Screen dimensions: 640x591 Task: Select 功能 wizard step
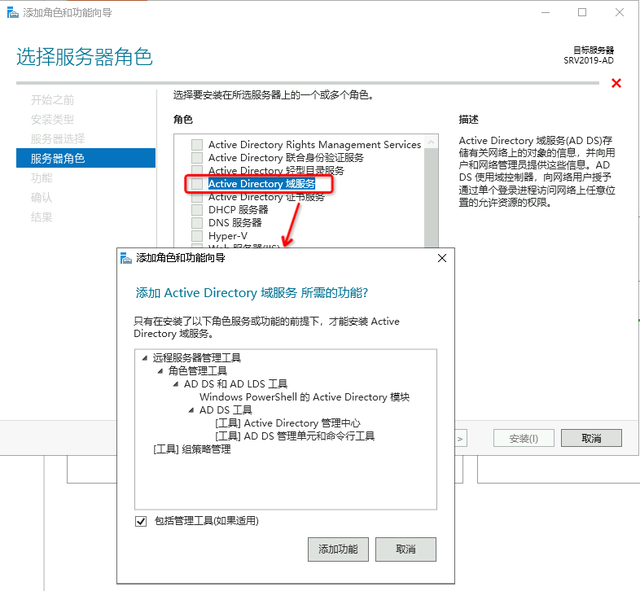pyautogui.click(x=42, y=178)
